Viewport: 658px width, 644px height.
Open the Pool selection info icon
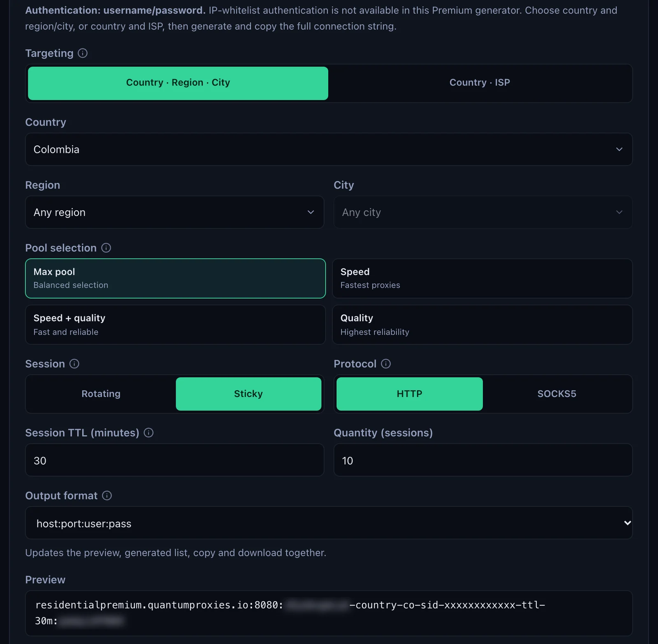[106, 248]
